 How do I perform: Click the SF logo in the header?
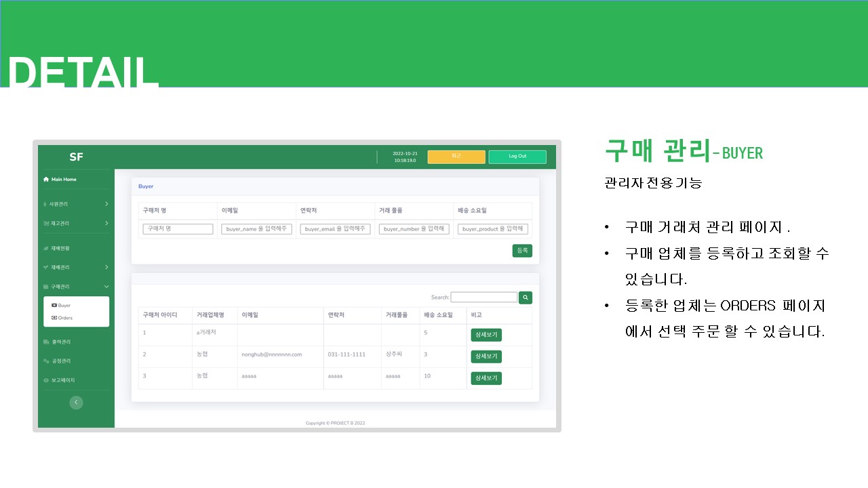click(76, 157)
